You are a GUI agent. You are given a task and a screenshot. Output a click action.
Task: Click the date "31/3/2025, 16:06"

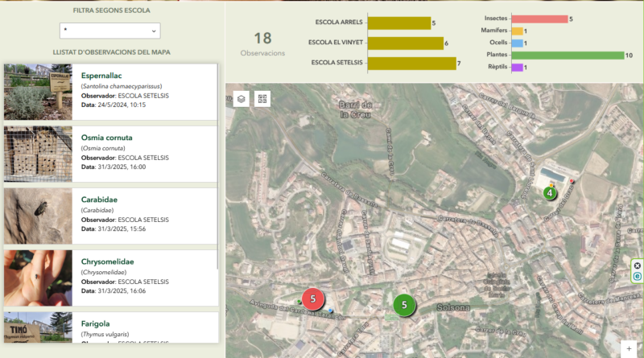[x=122, y=290]
